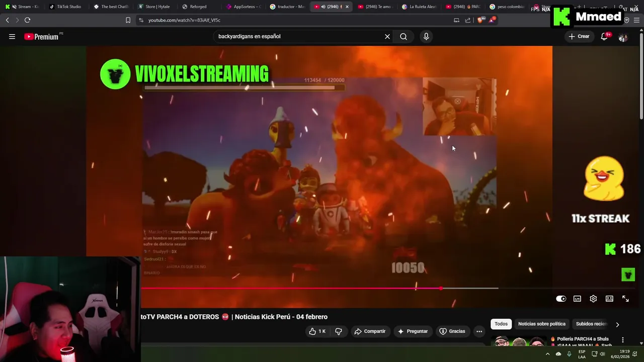Submit search with the magnifier icon

pyautogui.click(x=404, y=37)
